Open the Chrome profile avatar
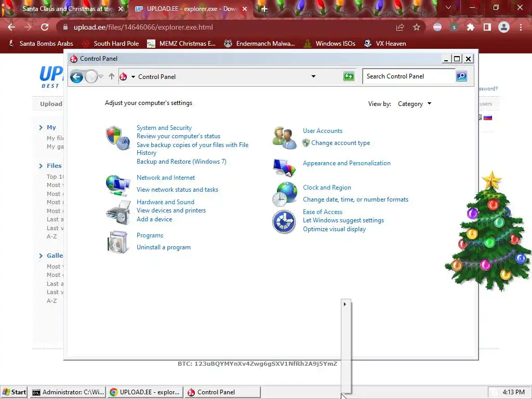The width and height of the screenshot is (532, 399). [x=504, y=27]
